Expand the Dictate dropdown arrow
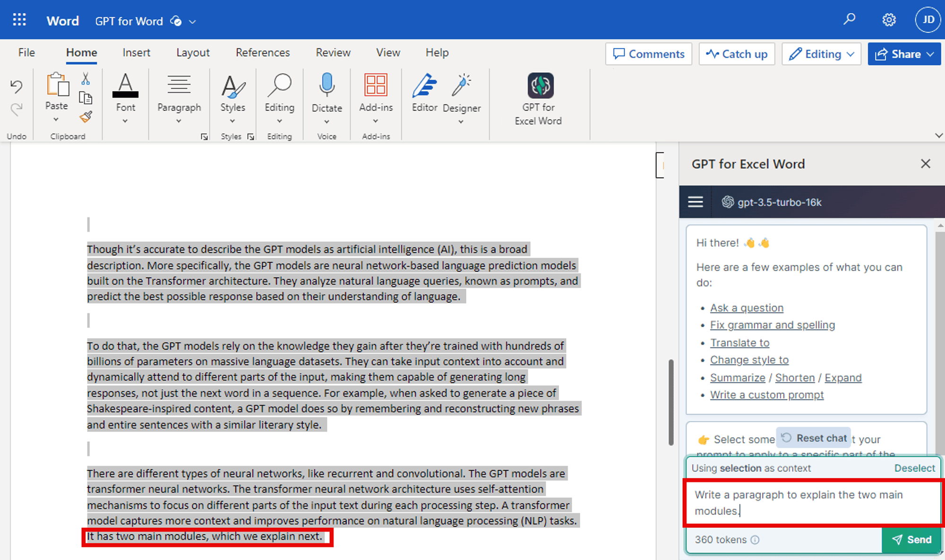The image size is (945, 560). pyautogui.click(x=326, y=122)
